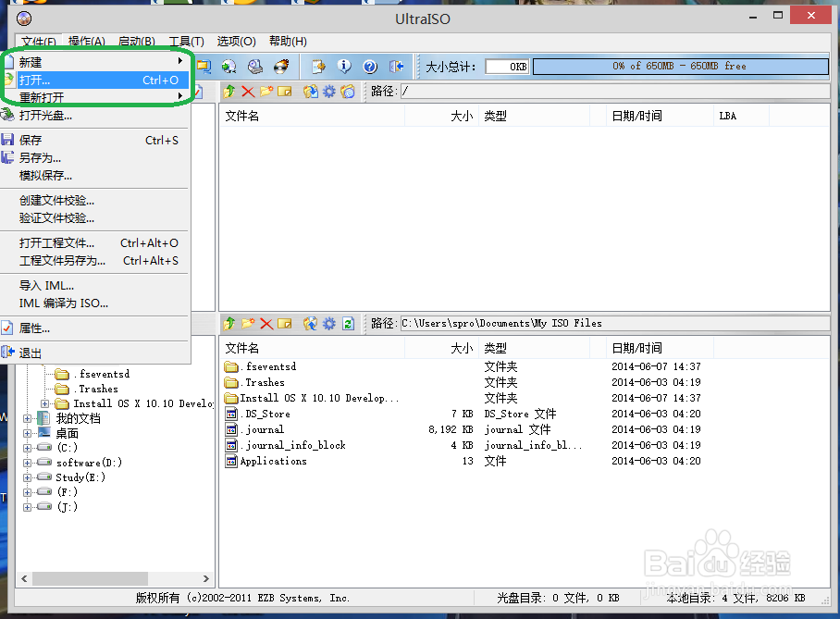Screen dimensions: 840x619
Task: Click extract icon in image pane toolbar
Action: pyautogui.click(x=310, y=91)
